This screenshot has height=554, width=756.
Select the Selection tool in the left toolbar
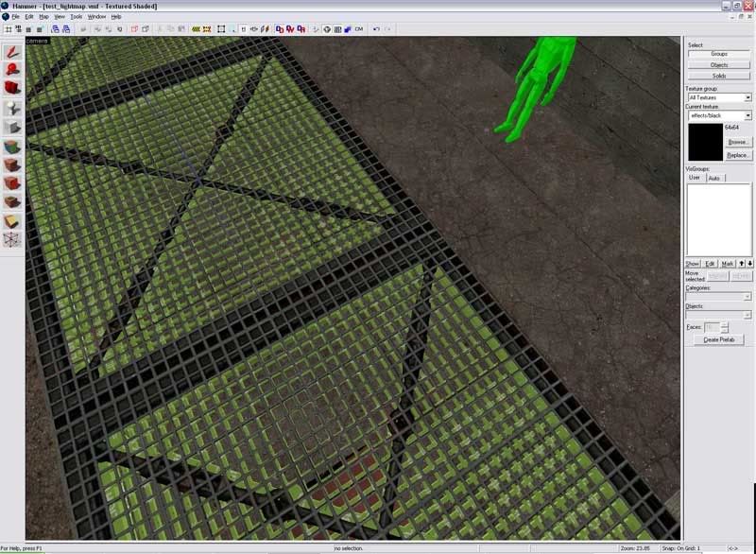[12, 51]
